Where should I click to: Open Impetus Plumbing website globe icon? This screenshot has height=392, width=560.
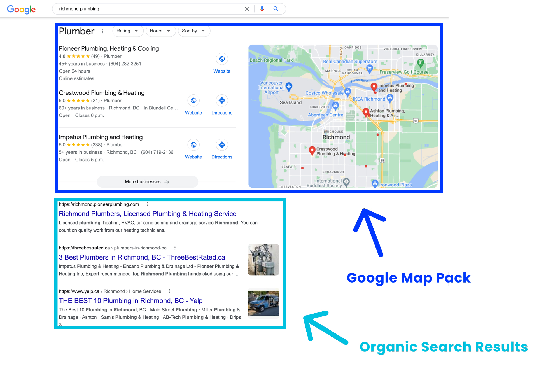click(193, 145)
